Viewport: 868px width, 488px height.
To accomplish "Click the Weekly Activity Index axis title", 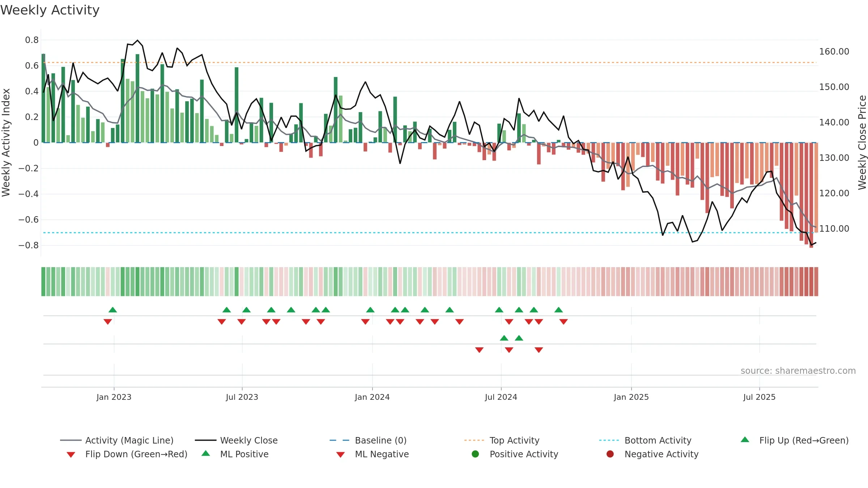I will click(6, 142).
